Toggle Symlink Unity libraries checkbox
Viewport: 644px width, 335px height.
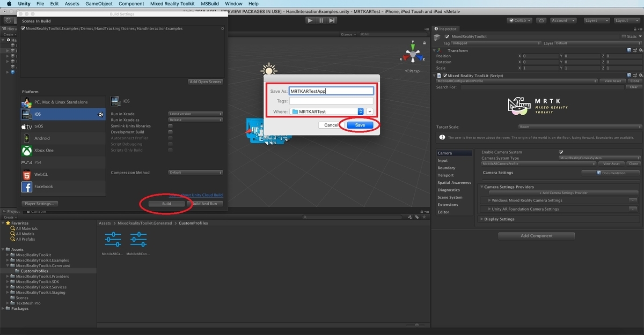pyautogui.click(x=171, y=126)
